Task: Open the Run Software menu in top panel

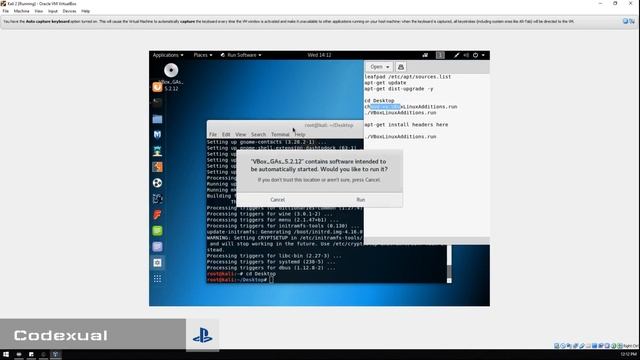Action: pos(241,55)
